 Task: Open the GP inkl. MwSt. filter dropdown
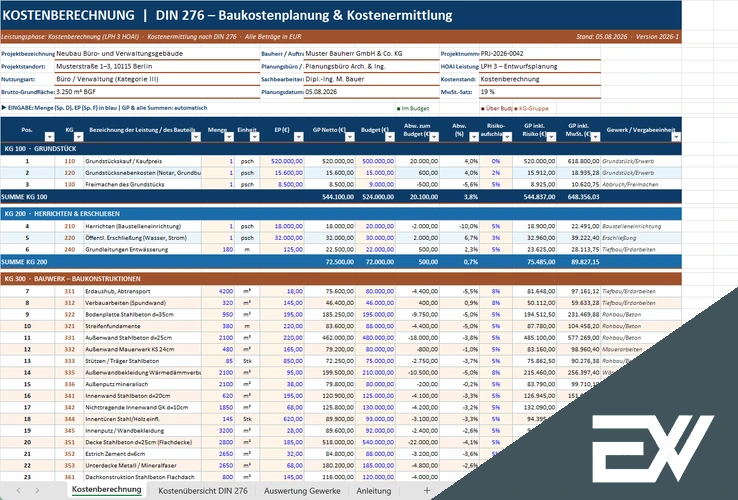595,137
